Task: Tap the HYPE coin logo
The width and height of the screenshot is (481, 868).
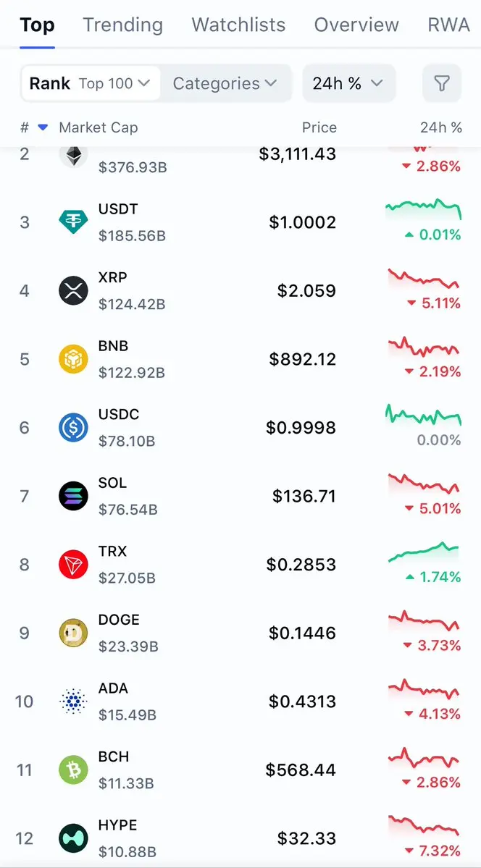Action: 73,838
